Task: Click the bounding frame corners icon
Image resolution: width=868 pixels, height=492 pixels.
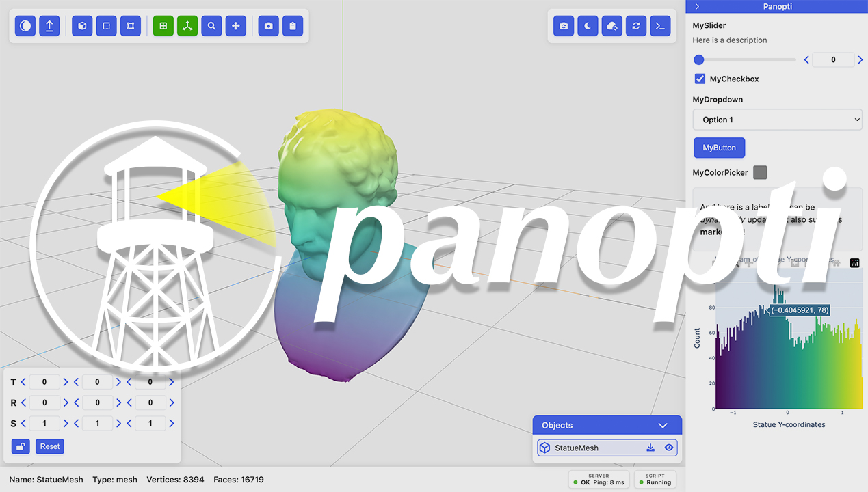Action: coord(130,26)
